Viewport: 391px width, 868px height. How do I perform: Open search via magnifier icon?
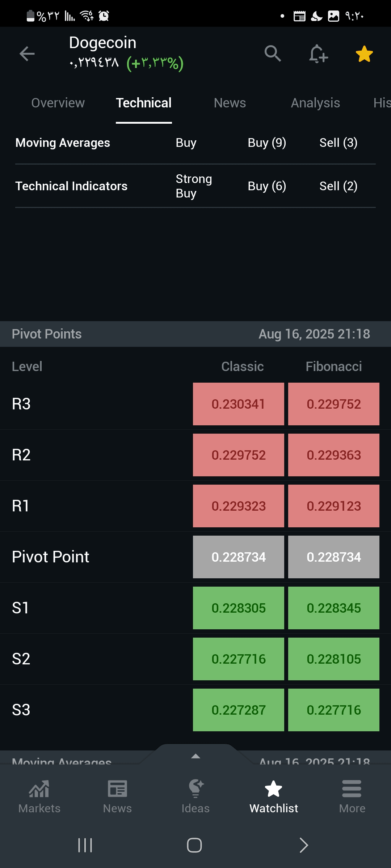click(273, 54)
